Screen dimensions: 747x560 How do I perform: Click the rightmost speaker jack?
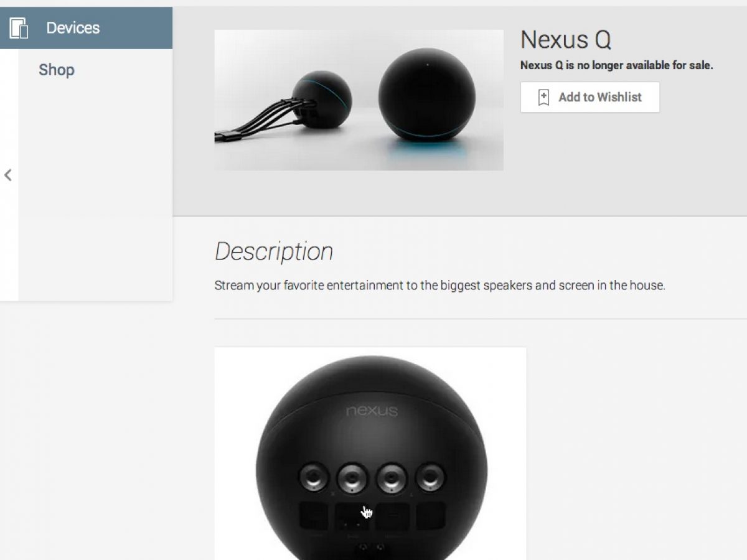(x=431, y=478)
